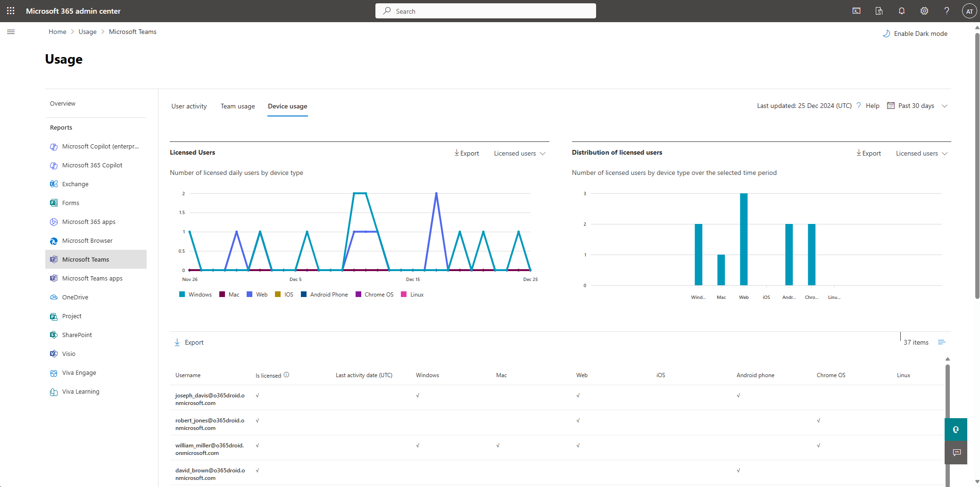Open the Microsoft 365 app launcher
This screenshot has height=487, width=980.
tap(10, 11)
